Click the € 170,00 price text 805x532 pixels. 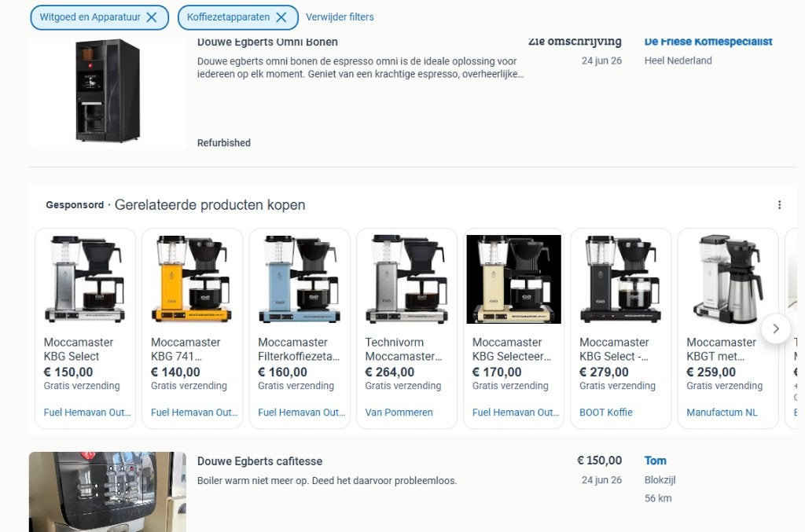[497, 372]
